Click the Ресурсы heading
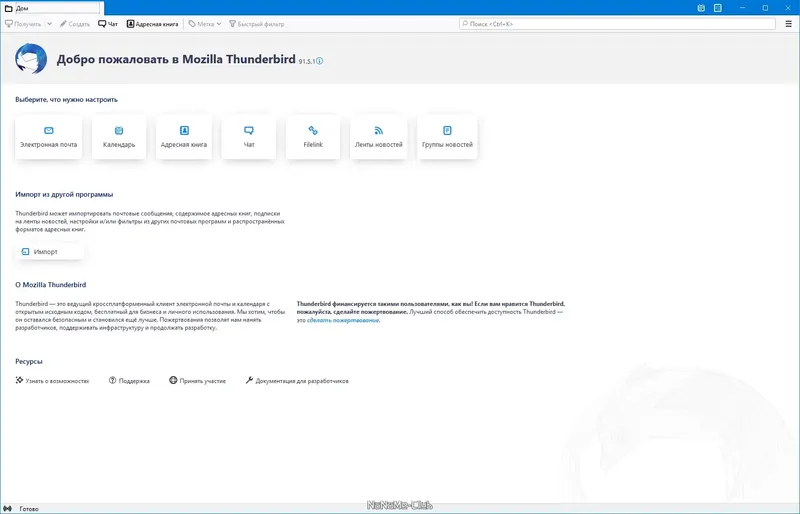Screen dimensions: 800x514 point(29,361)
